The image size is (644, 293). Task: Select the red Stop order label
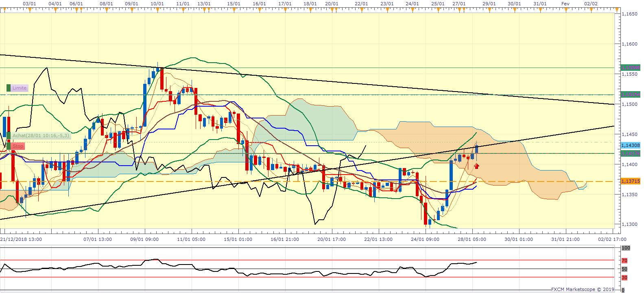[18, 146]
